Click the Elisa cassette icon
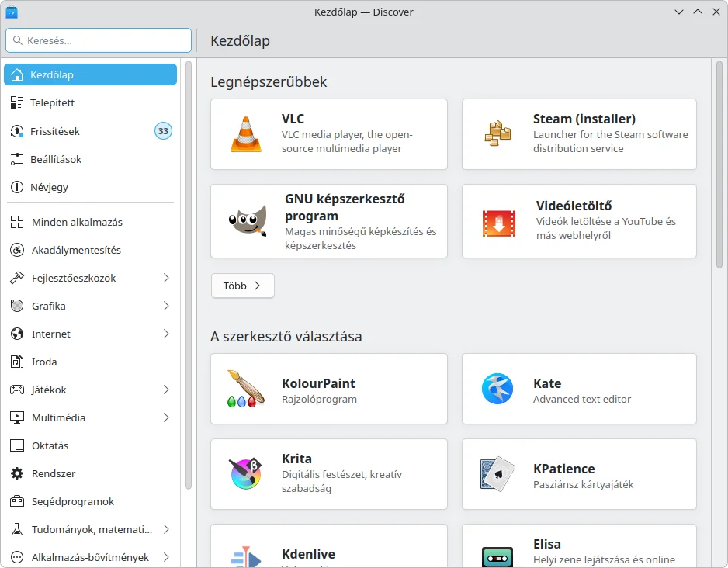The width and height of the screenshot is (728, 568). tap(497, 557)
